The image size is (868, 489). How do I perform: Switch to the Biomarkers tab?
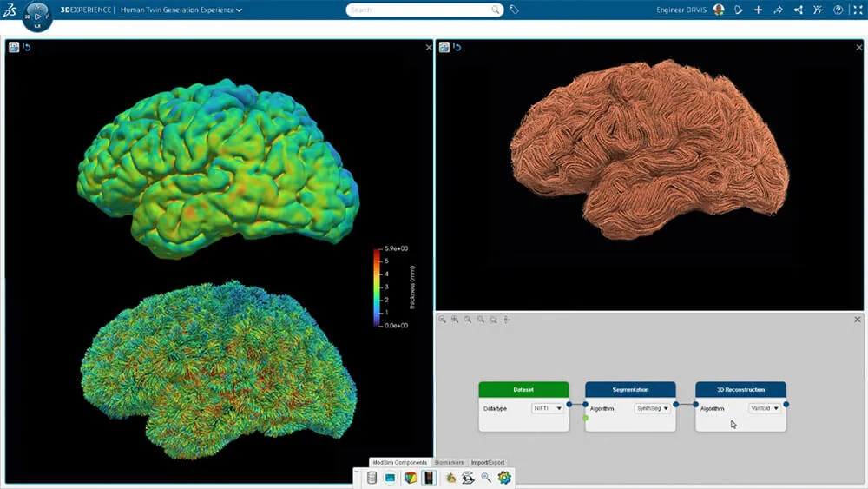click(x=449, y=462)
